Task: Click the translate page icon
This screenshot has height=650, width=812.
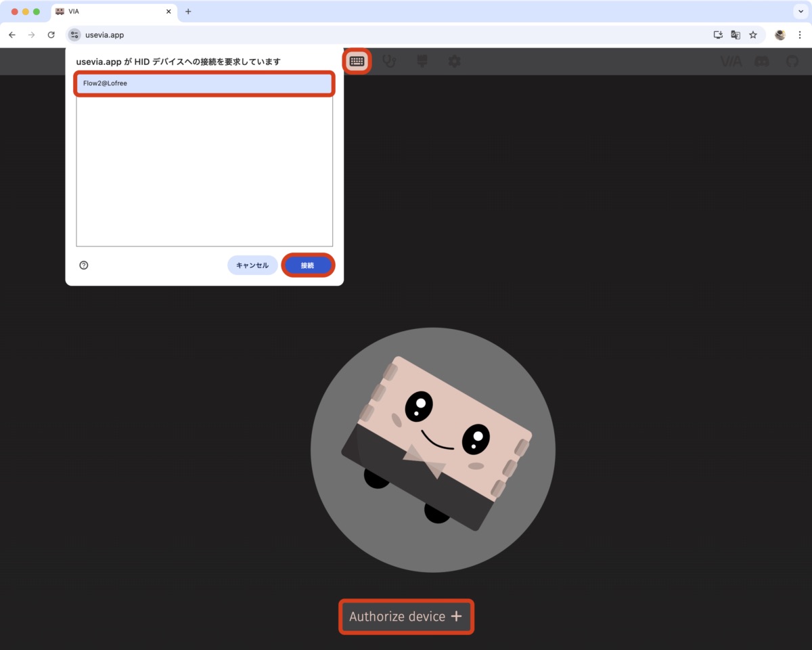Action: click(736, 35)
